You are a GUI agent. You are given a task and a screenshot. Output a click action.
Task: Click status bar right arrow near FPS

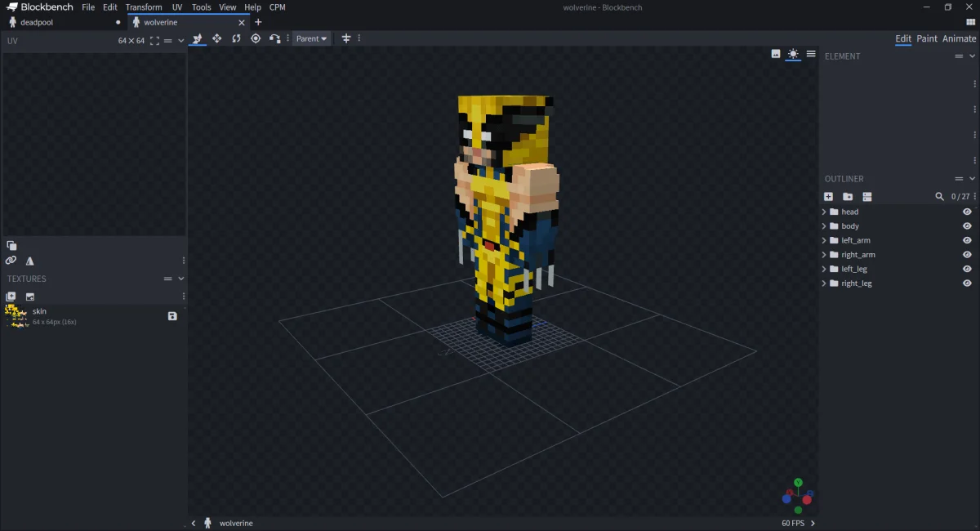(x=813, y=523)
